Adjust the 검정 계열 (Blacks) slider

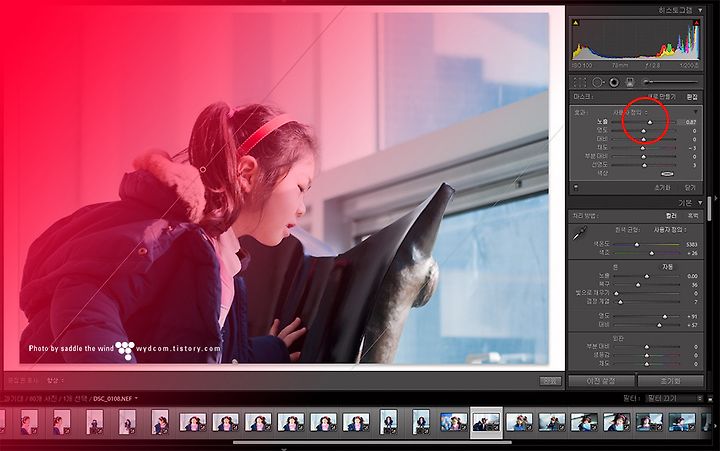[x=621, y=302]
